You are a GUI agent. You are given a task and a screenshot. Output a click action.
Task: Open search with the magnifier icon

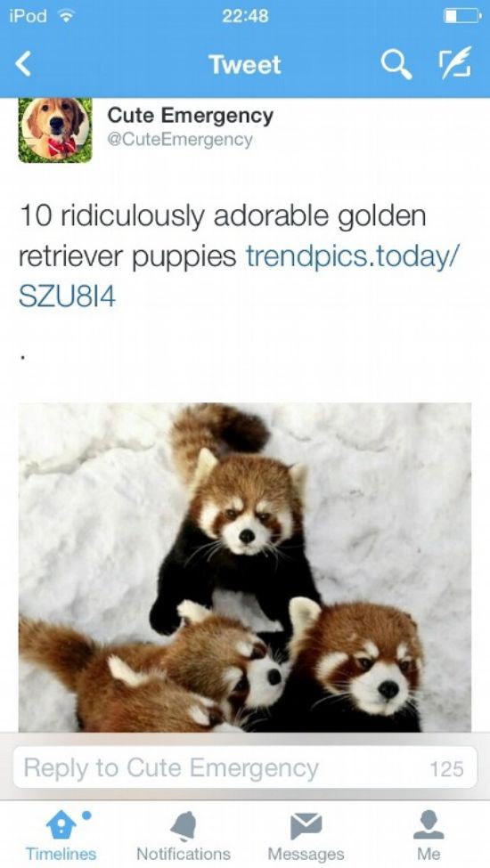tap(396, 65)
